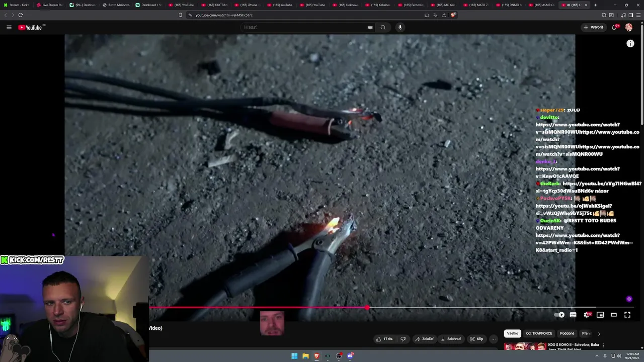Open volume control in system tray

point(619,356)
